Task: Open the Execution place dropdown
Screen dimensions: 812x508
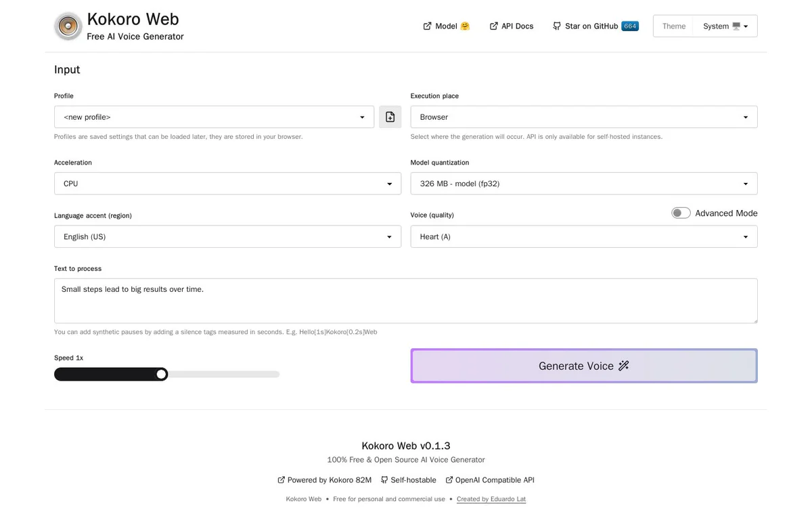Action: (x=584, y=117)
